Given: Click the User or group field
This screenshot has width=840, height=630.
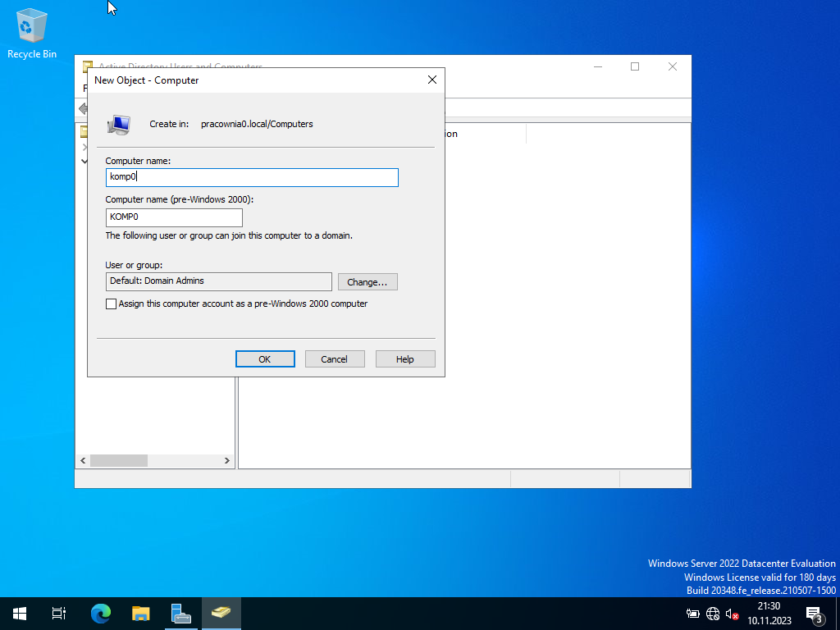Looking at the screenshot, I should coord(218,281).
